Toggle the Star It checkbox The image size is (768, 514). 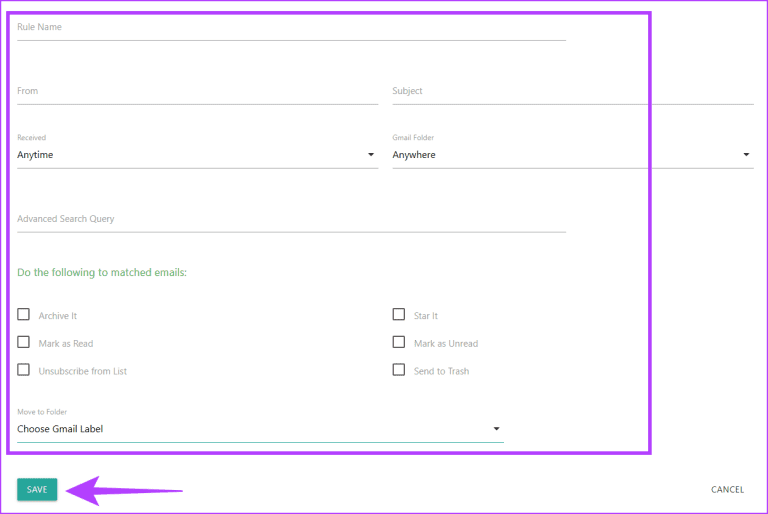pyautogui.click(x=399, y=315)
